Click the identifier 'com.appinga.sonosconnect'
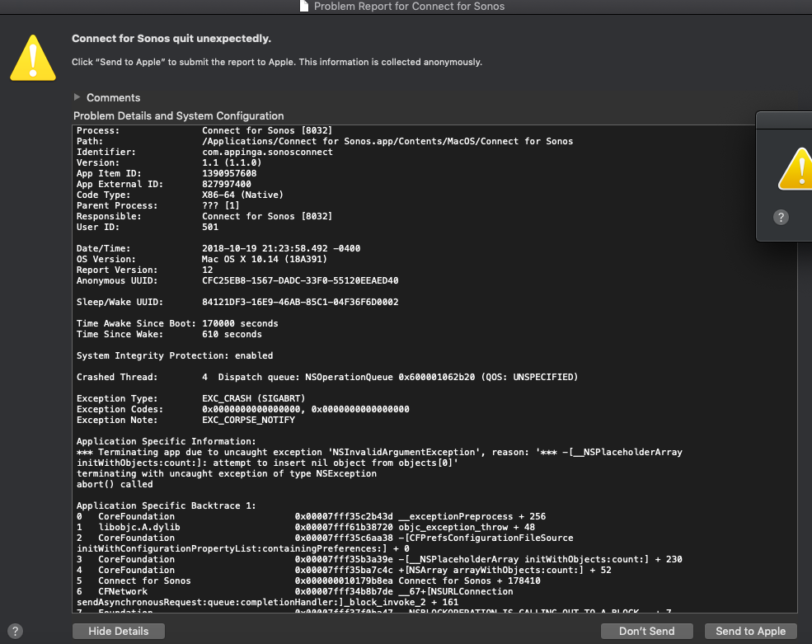Image resolution: width=812 pixels, height=644 pixels. click(x=267, y=152)
